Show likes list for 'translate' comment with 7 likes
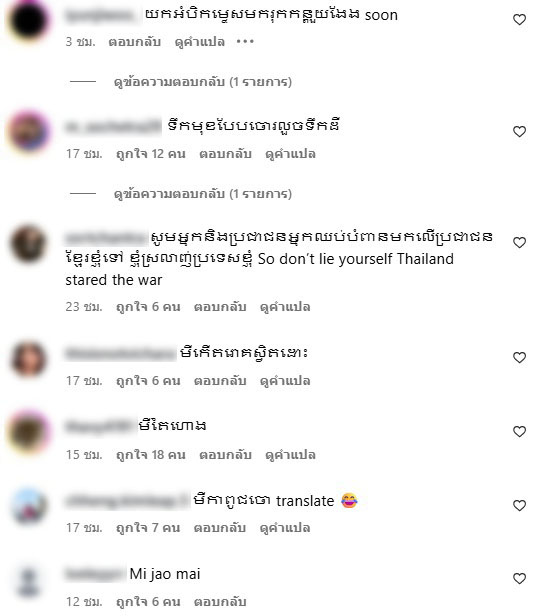 [x=148, y=528]
